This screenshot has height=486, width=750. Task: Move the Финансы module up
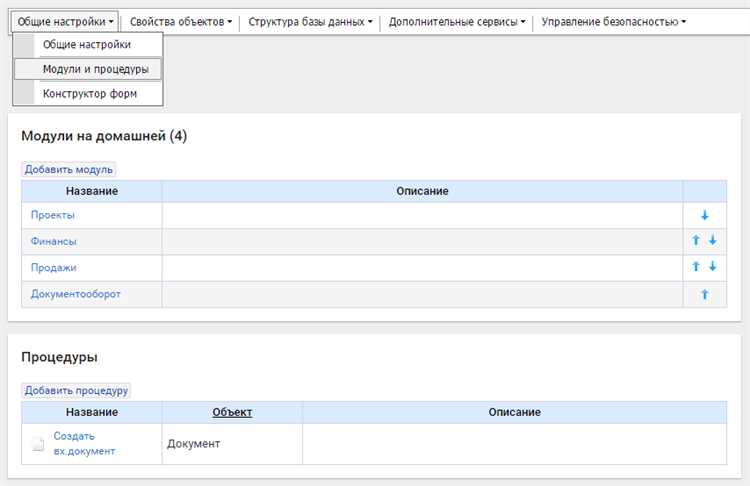click(x=696, y=240)
